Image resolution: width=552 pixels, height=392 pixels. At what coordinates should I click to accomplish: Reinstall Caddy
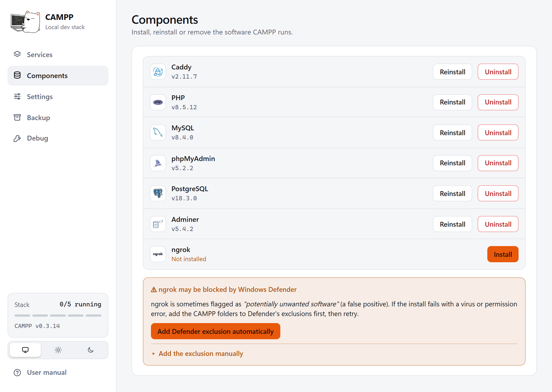[453, 72]
